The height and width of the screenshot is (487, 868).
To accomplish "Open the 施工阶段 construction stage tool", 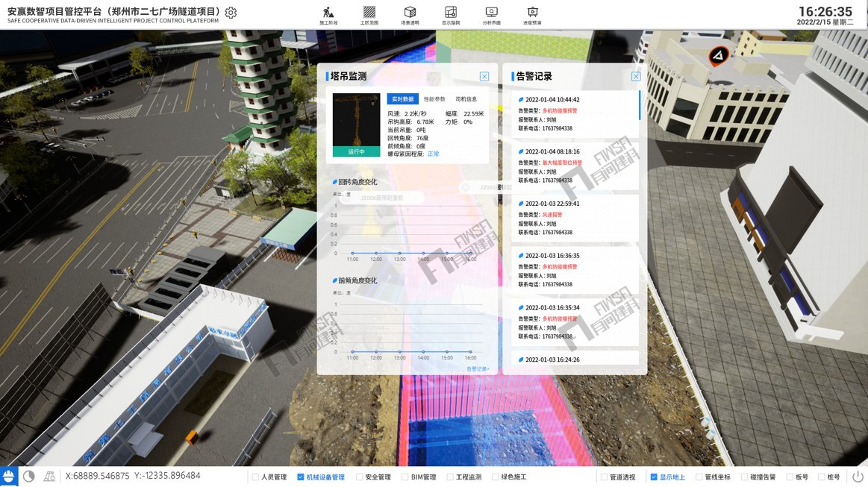I will (328, 16).
